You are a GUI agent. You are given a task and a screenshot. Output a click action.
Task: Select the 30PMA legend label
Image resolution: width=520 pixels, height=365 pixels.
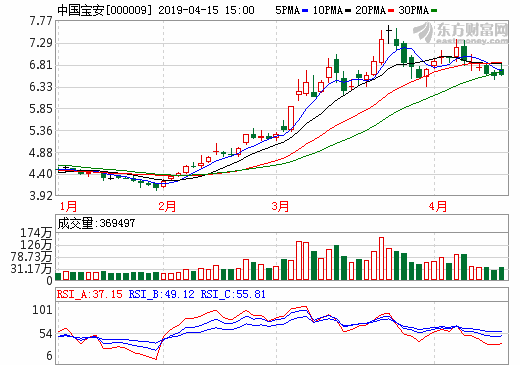click(414, 10)
